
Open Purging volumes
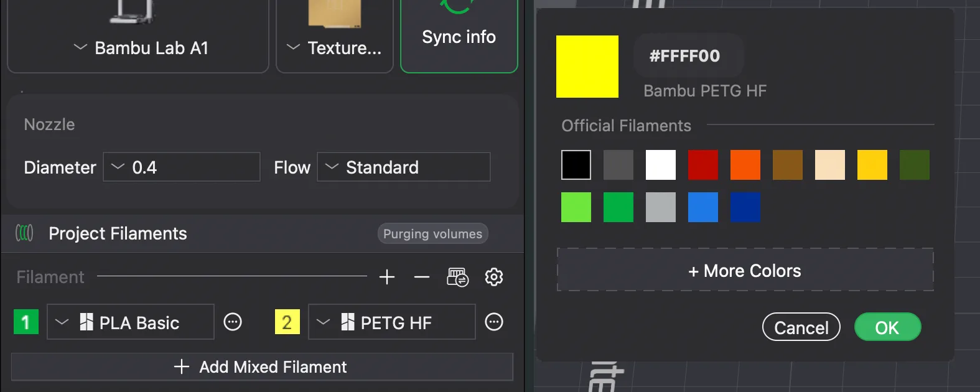click(432, 234)
